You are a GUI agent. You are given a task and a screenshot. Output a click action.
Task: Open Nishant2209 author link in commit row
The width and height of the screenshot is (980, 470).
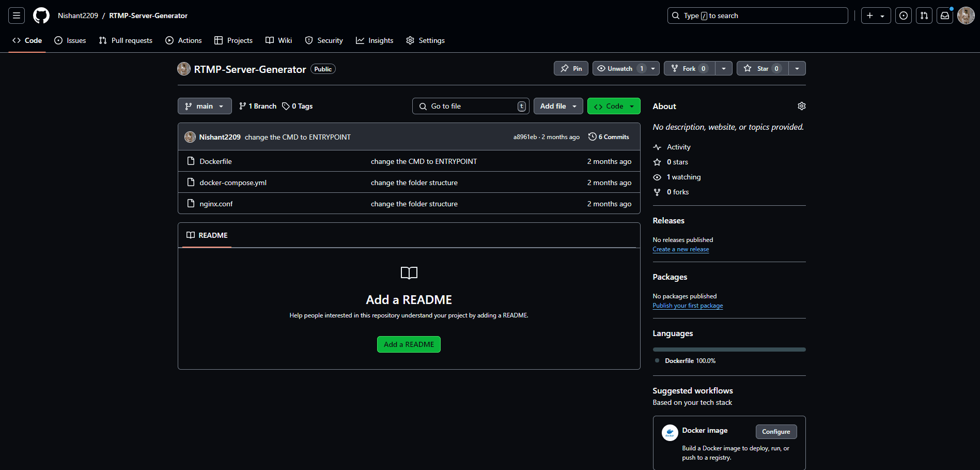pyautogui.click(x=220, y=137)
